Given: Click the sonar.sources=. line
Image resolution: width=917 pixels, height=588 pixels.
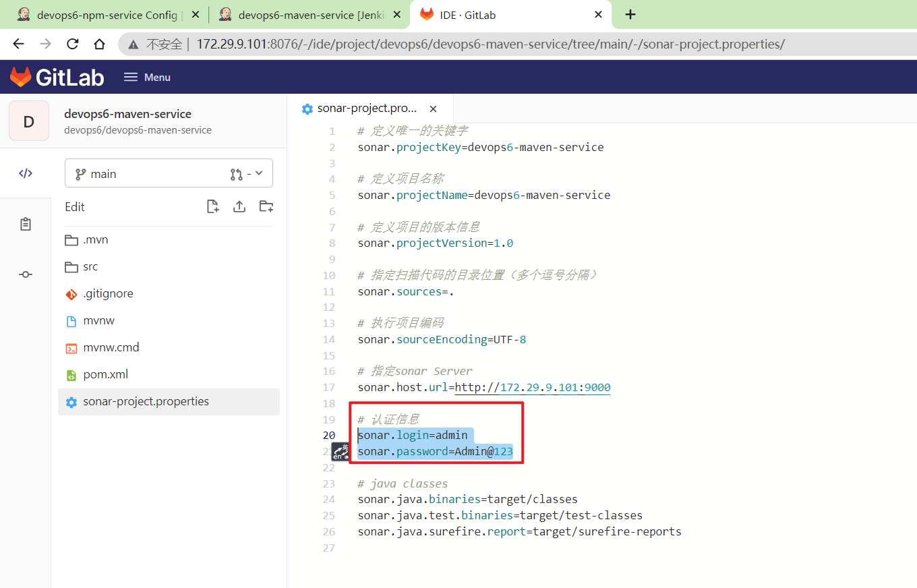Looking at the screenshot, I should [406, 291].
